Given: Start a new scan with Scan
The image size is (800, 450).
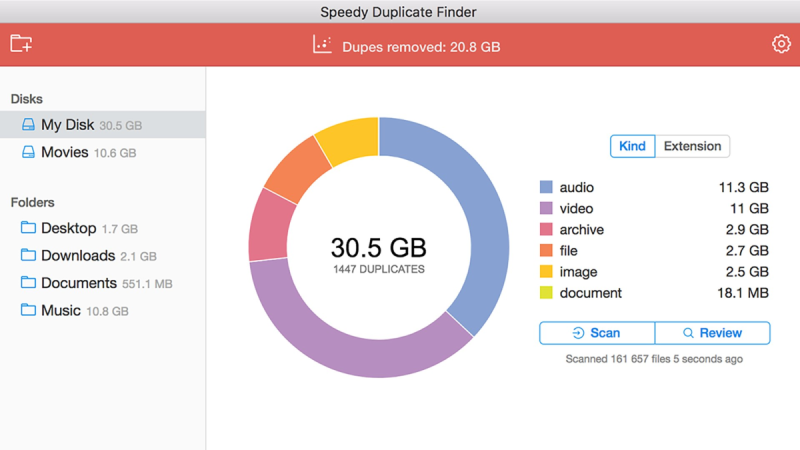Looking at the screenshot, I should click(x=597, y=333).
